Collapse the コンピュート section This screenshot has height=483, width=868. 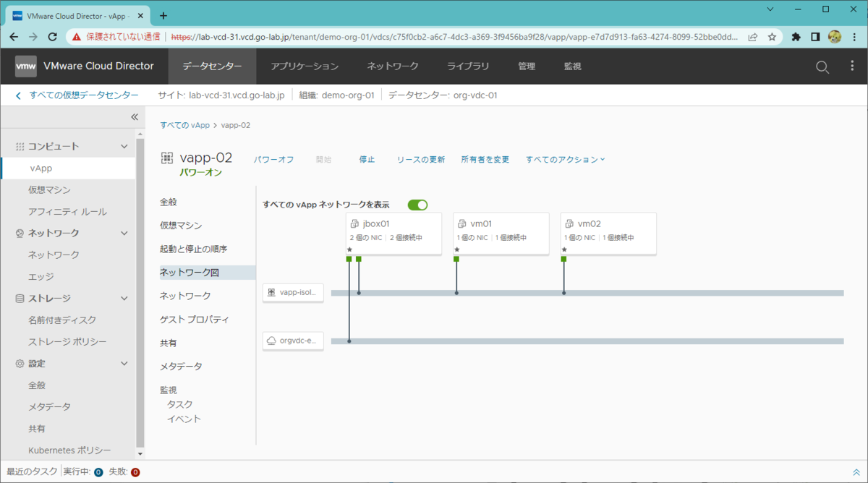point(124,146)
